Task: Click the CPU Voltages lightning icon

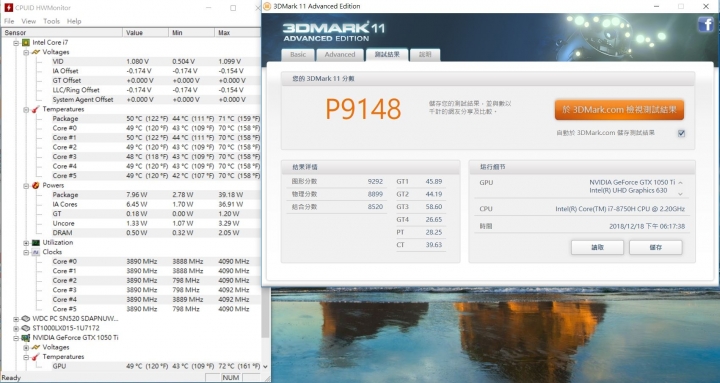Action: point(36,52)
